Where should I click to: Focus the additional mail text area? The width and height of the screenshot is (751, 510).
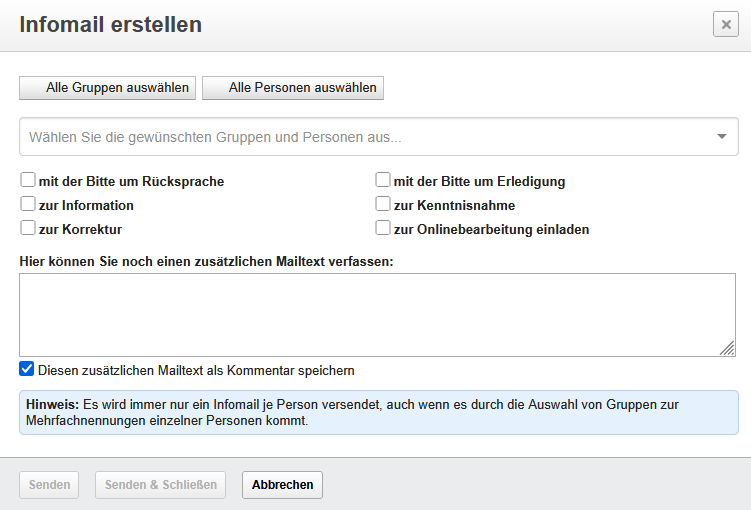370,314
